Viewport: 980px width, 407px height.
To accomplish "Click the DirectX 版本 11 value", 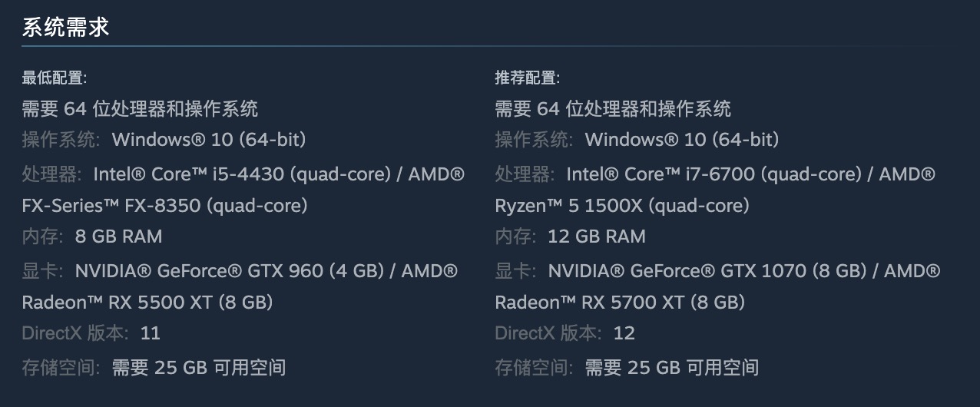I will (x=151, y=333).
